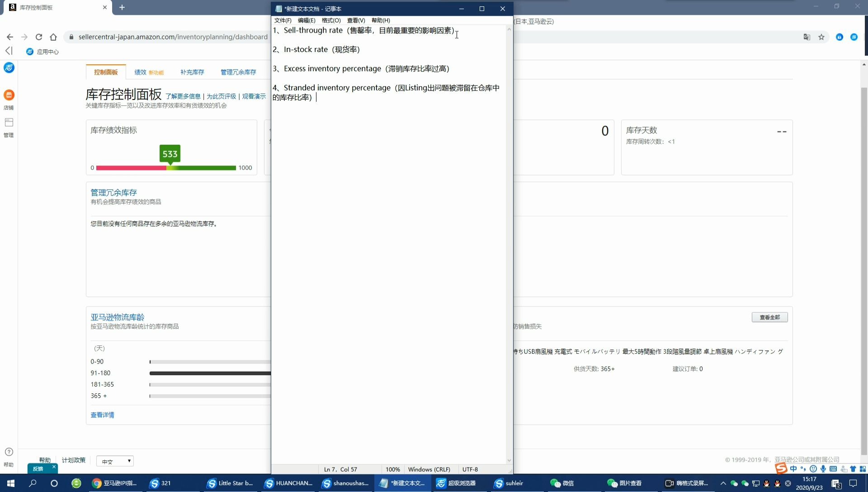Open 观看演示 link
This screenshot has height=492, width=868.
254,96
